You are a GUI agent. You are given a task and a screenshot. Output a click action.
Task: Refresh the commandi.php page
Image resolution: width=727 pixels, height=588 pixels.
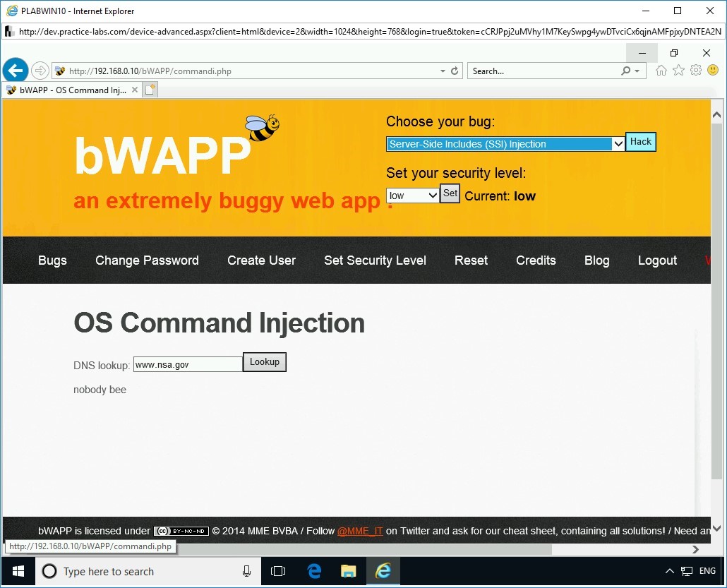pos(454,71)
